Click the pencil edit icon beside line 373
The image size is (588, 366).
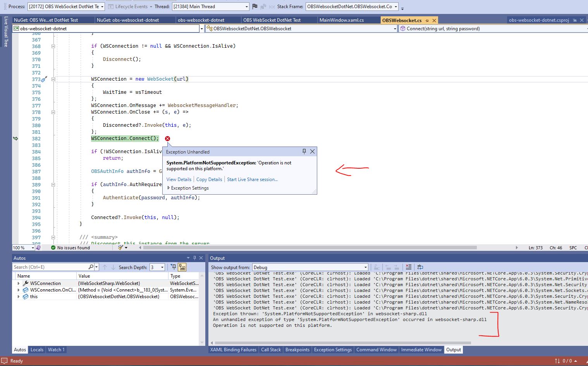43,79
